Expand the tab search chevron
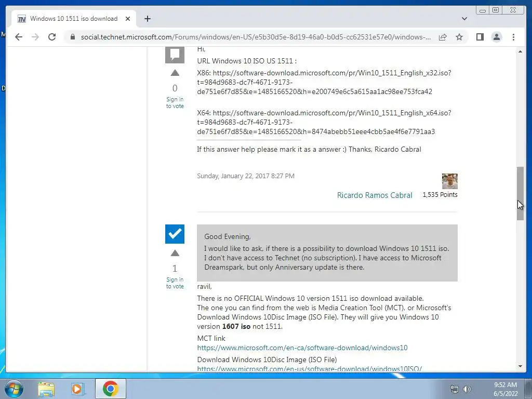Screen dimensions: 532x399 464,19
